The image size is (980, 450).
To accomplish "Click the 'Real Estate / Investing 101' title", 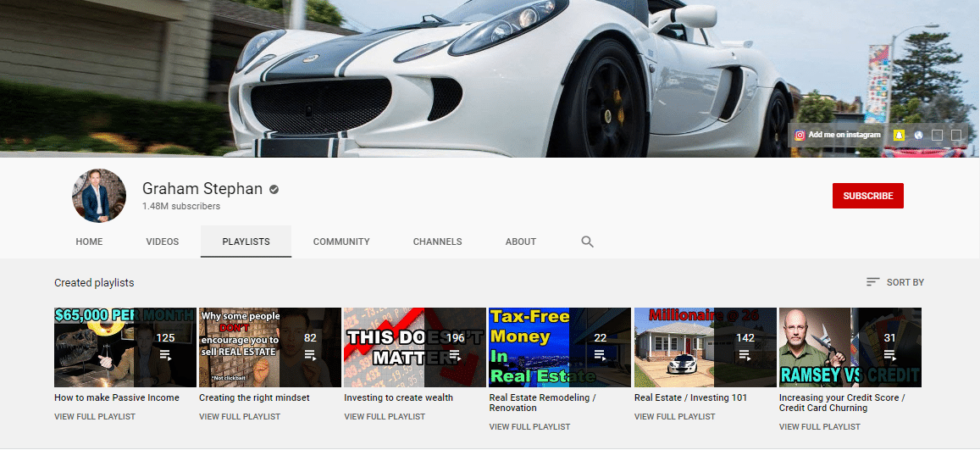I will [690, 398].
